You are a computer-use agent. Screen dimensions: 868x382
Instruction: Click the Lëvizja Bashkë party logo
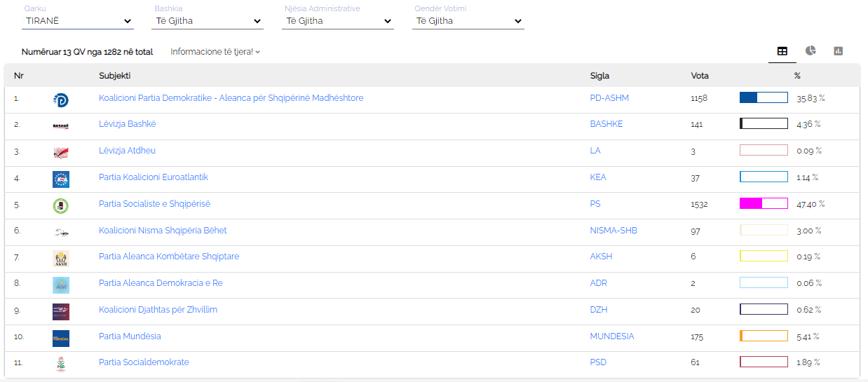61,126
